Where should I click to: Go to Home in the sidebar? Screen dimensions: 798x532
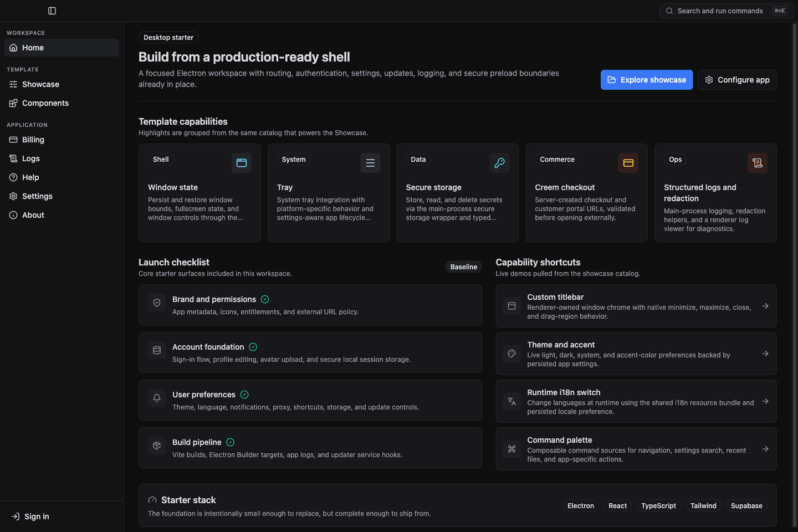point(62,48)
